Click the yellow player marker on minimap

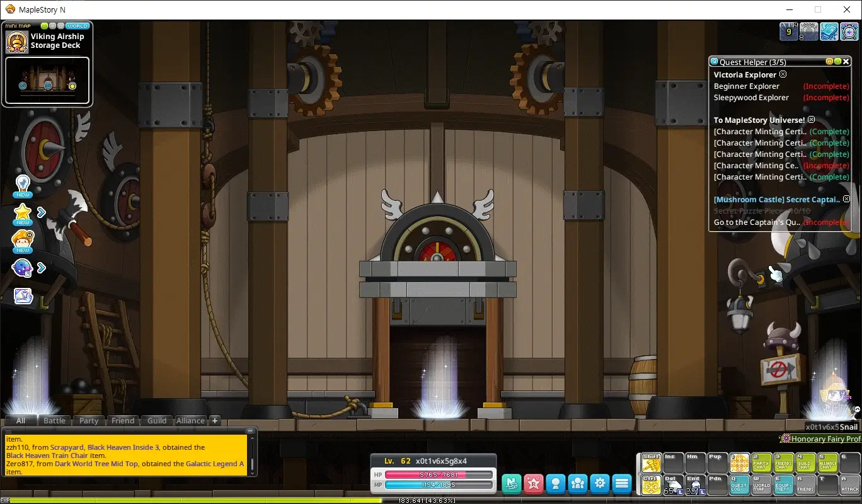pos(72,86)
